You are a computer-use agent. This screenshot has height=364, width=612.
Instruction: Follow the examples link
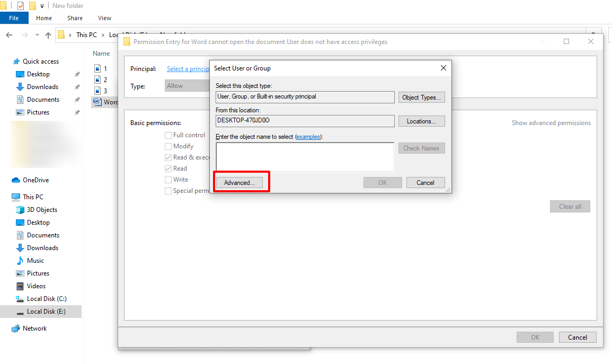click(x=308, y=137)
